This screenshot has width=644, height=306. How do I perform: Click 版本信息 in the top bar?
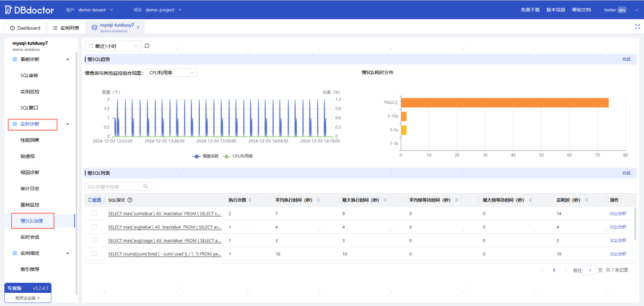pos(556,10)
